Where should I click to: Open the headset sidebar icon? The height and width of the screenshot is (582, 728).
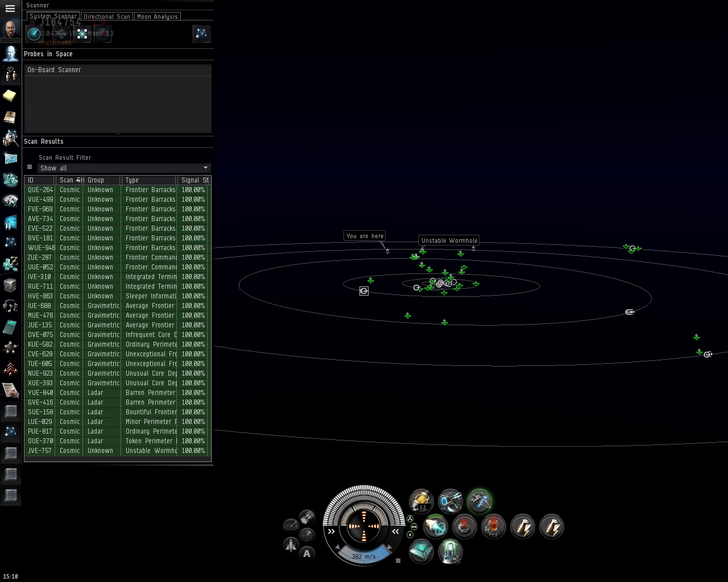[x=10, y=306]
